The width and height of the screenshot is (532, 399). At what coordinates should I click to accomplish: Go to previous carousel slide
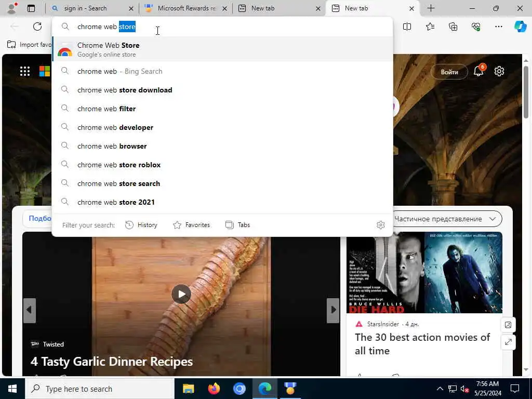(x=30, y=311)
